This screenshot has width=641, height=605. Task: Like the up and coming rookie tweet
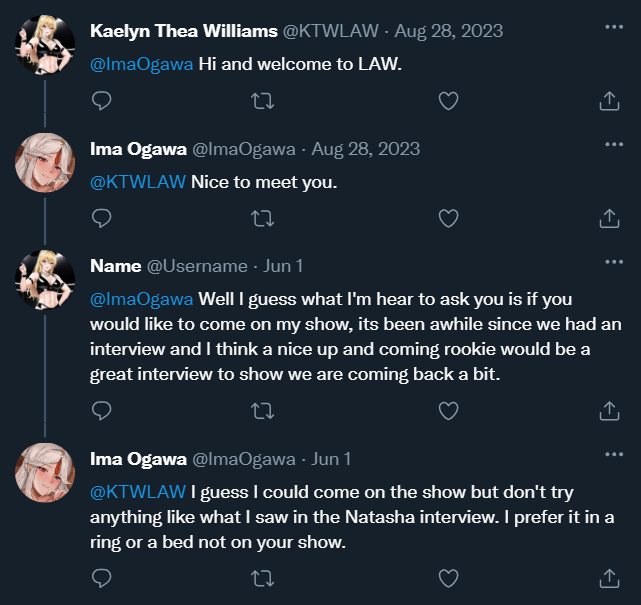point(449,410)
